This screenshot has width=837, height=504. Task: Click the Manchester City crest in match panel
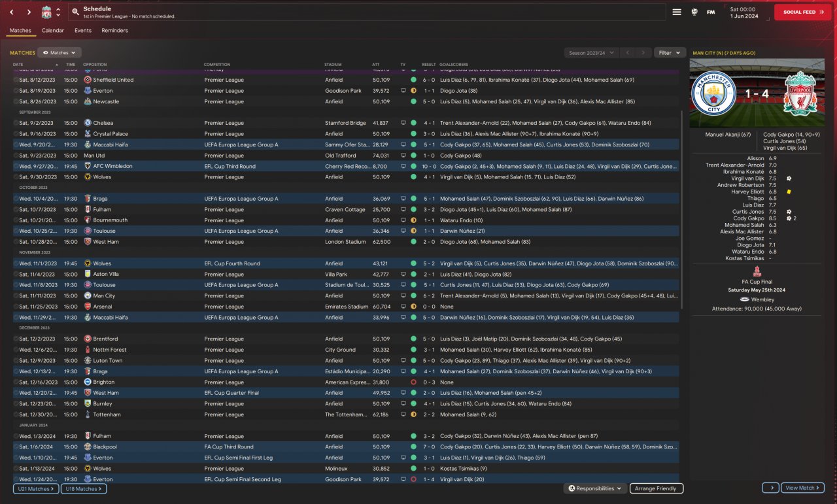coord(713,93)
